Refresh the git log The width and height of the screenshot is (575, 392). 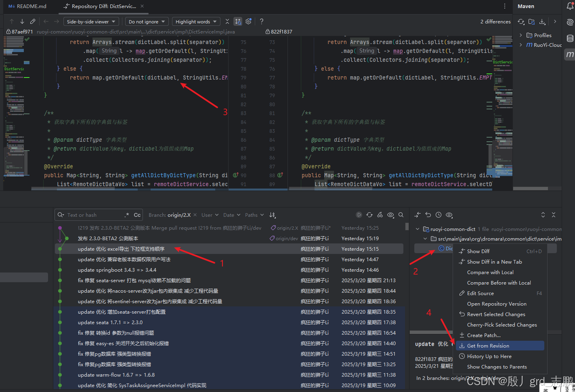[x=369, y=215]
